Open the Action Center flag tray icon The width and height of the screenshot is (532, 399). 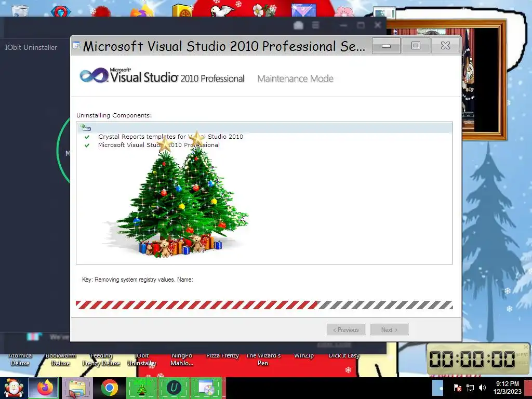[x=457, y=388]
